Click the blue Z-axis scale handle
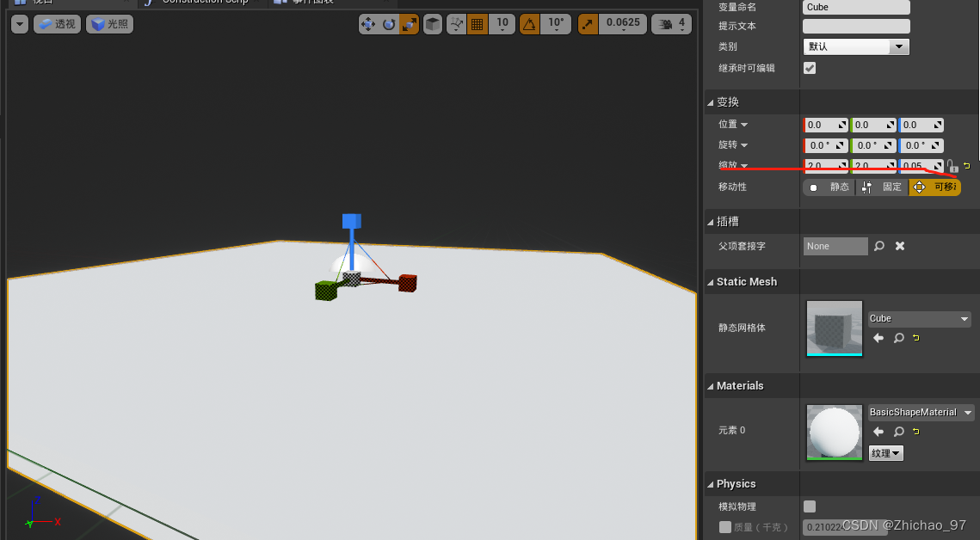Image resolution: width=980 pixels, height=540 pixels. (x=352, y=221)
